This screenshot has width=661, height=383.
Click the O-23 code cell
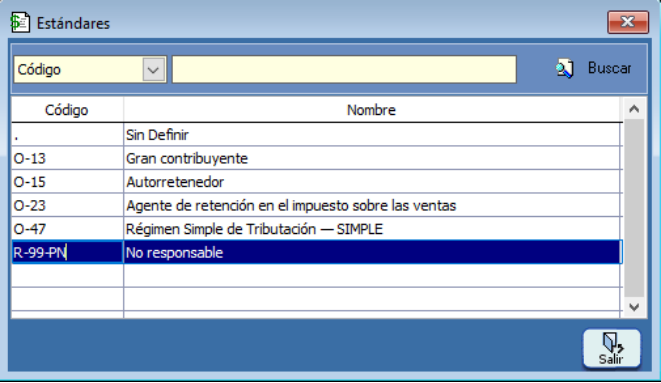click(67, 206)
